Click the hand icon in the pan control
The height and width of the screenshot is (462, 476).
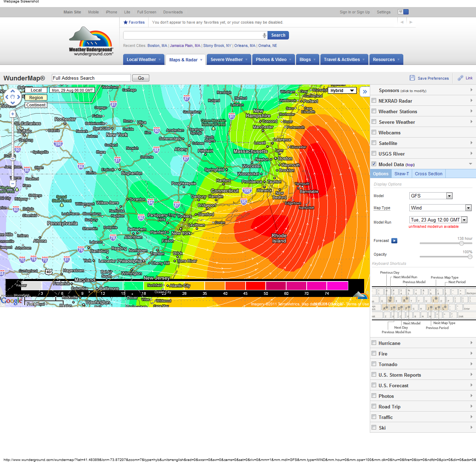point(13,97)
